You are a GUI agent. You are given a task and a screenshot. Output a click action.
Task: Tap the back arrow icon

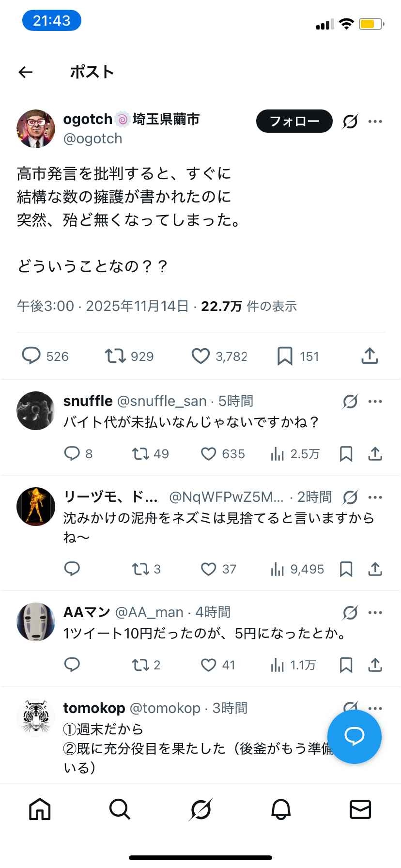pyautogui.click(x=25, y=72)
